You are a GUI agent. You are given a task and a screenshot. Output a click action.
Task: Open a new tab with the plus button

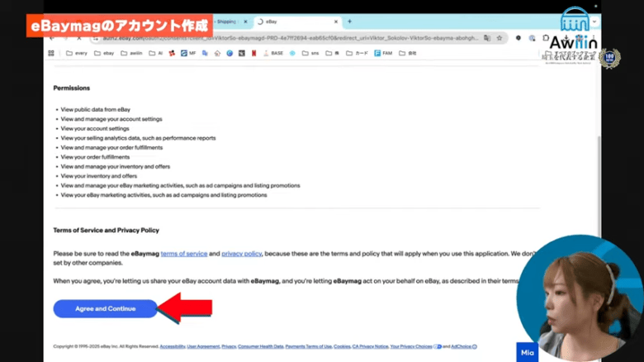[349, 21]
